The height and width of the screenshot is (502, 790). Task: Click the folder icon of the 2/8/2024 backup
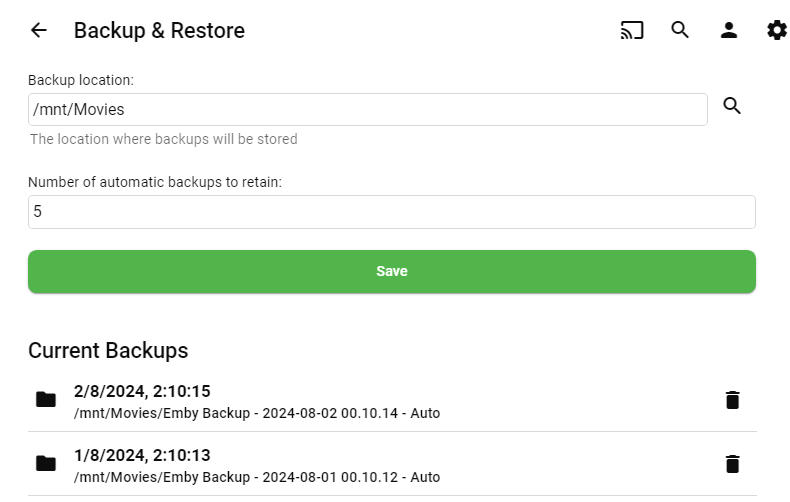coord(46,401)
